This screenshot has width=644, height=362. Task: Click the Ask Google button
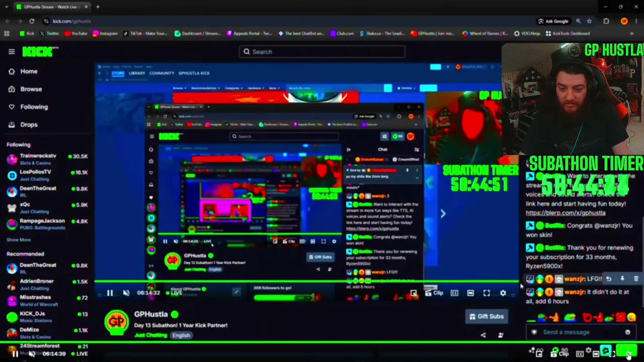pos(553,21)
